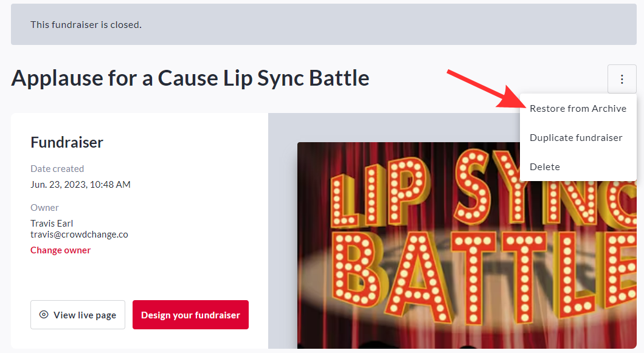Select the owner email travis@crowdchange.co

click(x=79, y=235)
